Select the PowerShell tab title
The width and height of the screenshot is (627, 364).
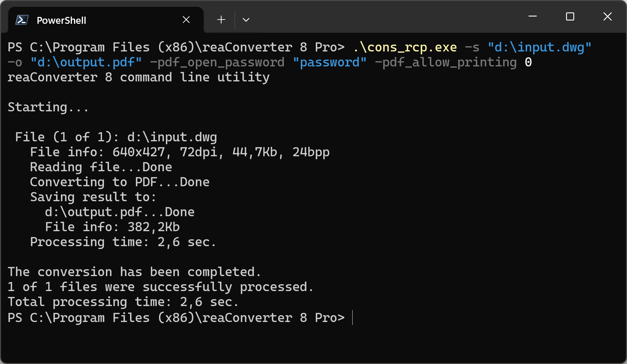[x=61, y=20]
